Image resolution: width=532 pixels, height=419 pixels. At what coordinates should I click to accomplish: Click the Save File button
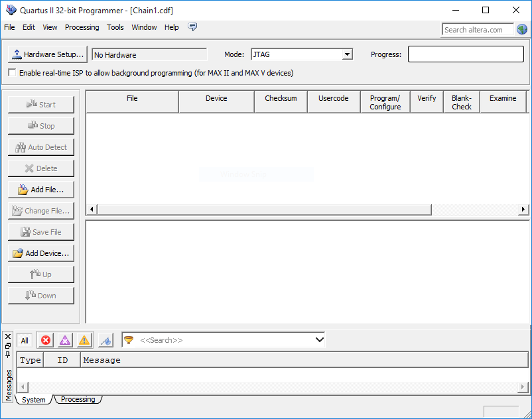[40, 232]
